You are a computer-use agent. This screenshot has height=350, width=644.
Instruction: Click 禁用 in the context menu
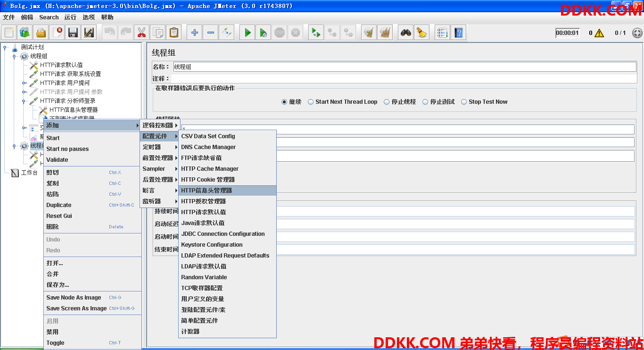[x=92, y=332]
